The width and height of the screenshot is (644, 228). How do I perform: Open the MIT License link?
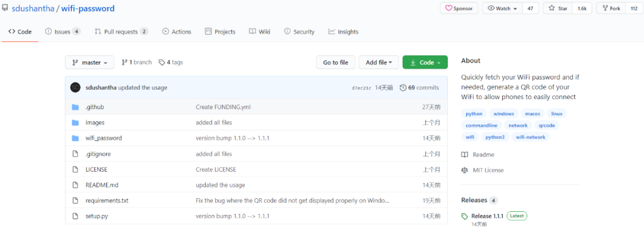coord(482,170)
